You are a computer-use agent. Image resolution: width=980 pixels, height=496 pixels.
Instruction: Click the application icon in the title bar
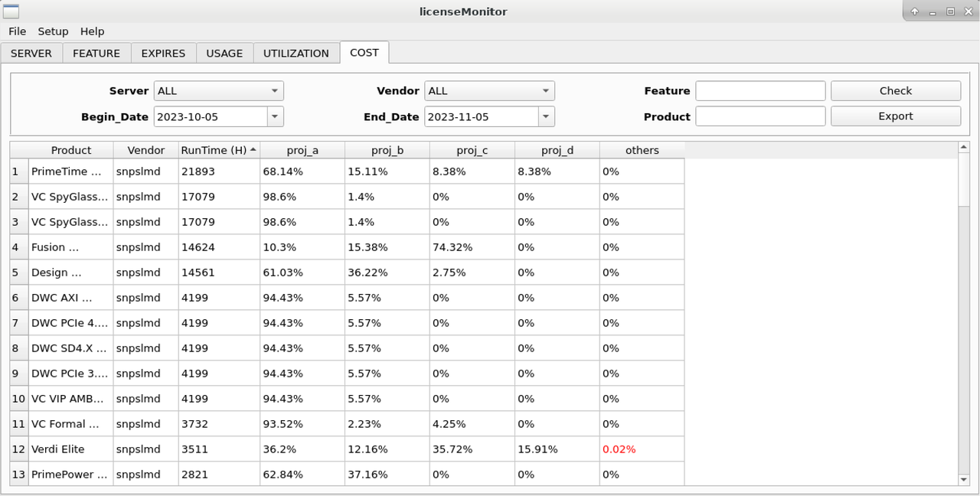(11, 11)
